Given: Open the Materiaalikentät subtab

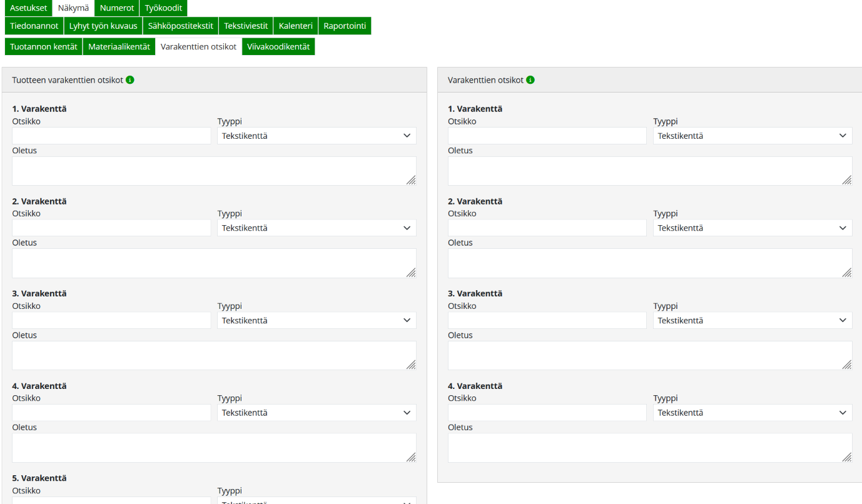Looking at the screenshot, I should pos(119,47).
